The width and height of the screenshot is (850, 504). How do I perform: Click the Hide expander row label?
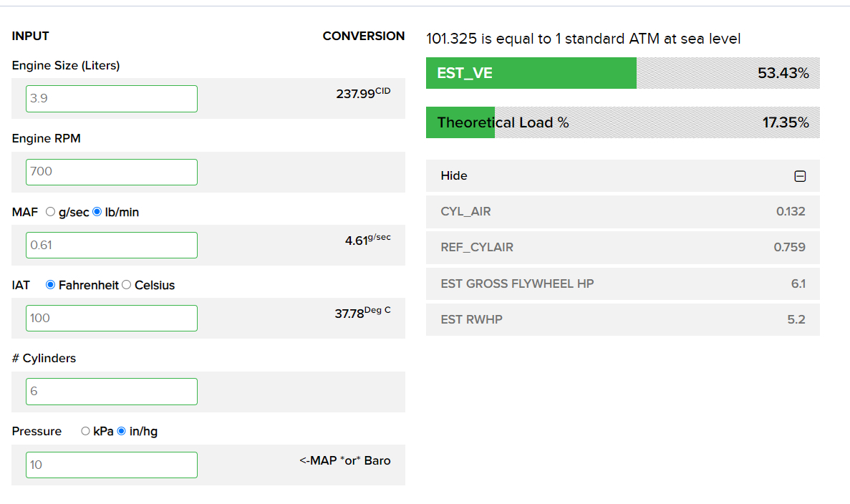tap(454, 176)
